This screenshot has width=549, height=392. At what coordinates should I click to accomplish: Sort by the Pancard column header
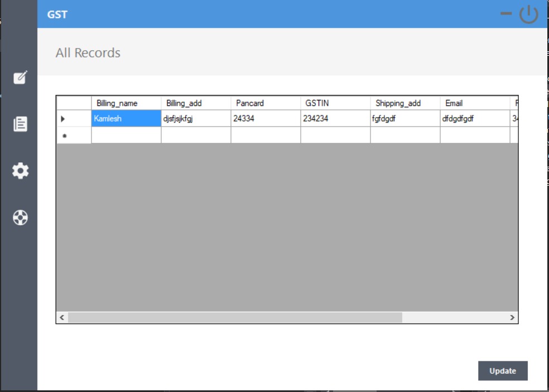(x=266, y=103)
